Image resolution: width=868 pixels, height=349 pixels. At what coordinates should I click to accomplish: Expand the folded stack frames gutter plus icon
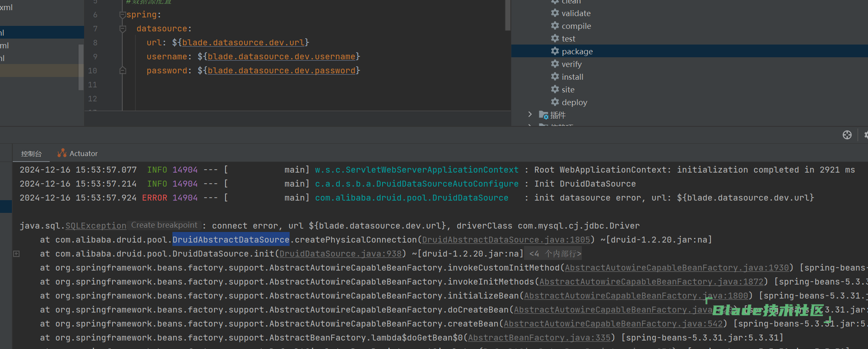coord(17,254)
